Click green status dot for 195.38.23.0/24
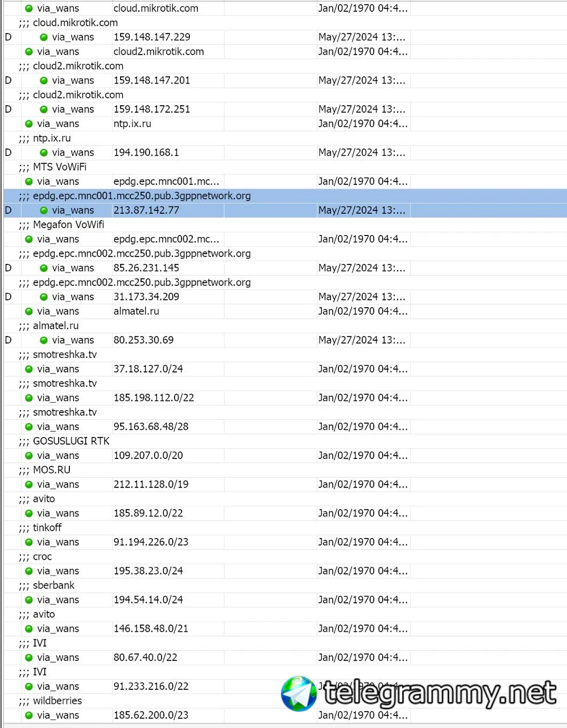 [x=29, y=571]
